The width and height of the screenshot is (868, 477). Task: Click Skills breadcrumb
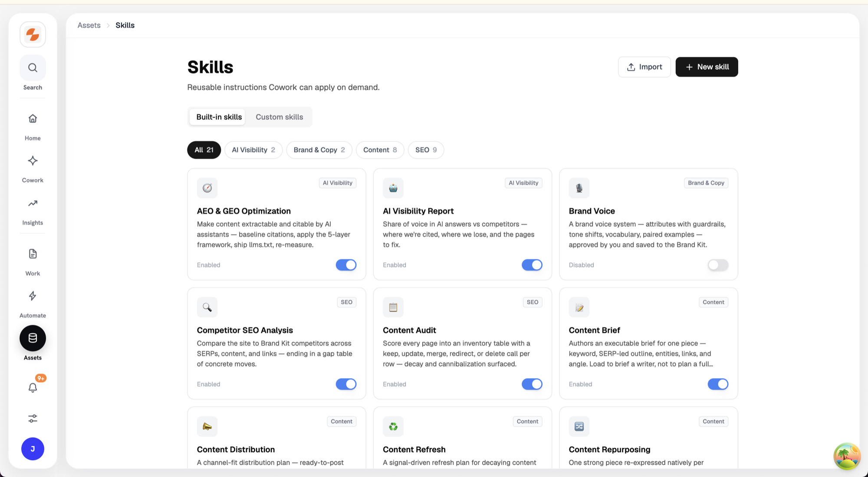pyautogui.click(x=125, y=25)
